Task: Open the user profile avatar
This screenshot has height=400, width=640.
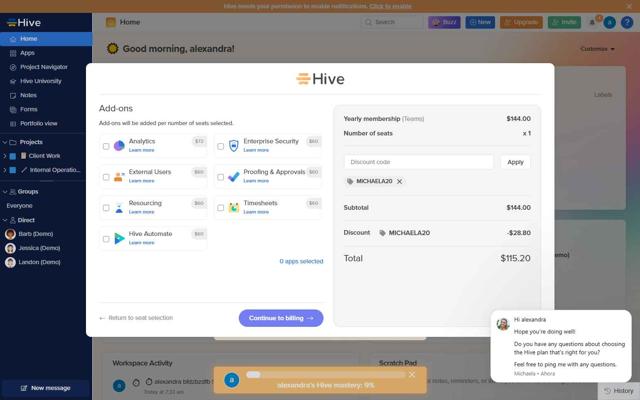Action: pyautogui.click(x=609, y=22)
